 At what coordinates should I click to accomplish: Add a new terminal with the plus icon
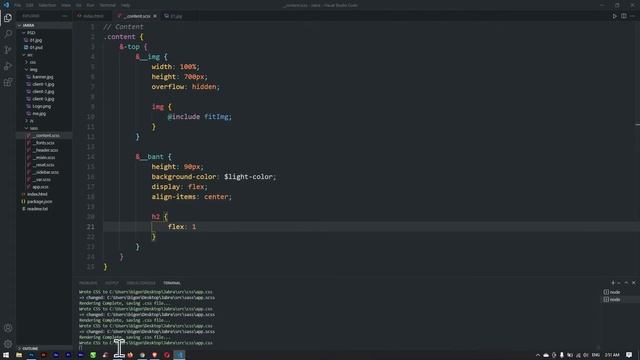click(x=613, y=282)
